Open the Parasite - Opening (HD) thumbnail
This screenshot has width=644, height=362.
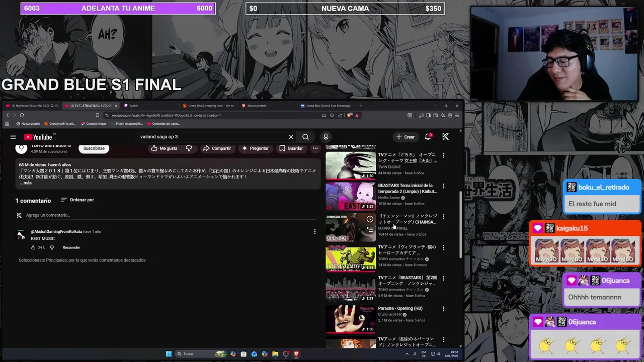tap(351, 319)
